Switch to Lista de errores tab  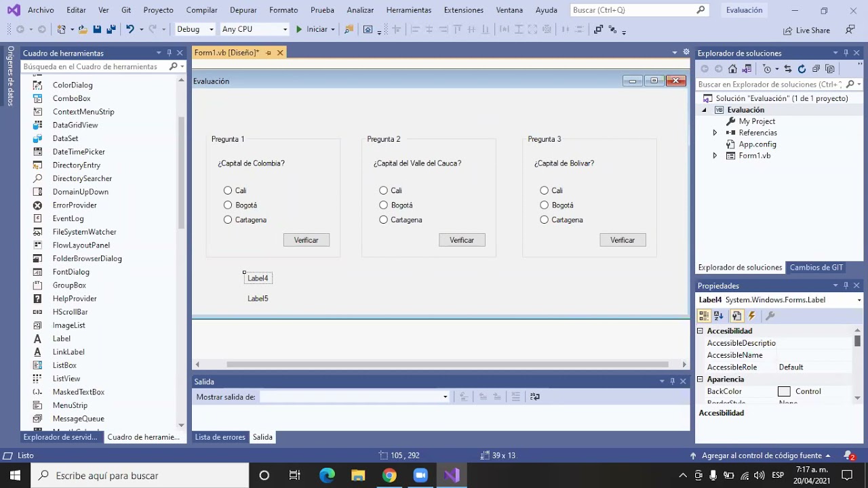click(220, 437)
